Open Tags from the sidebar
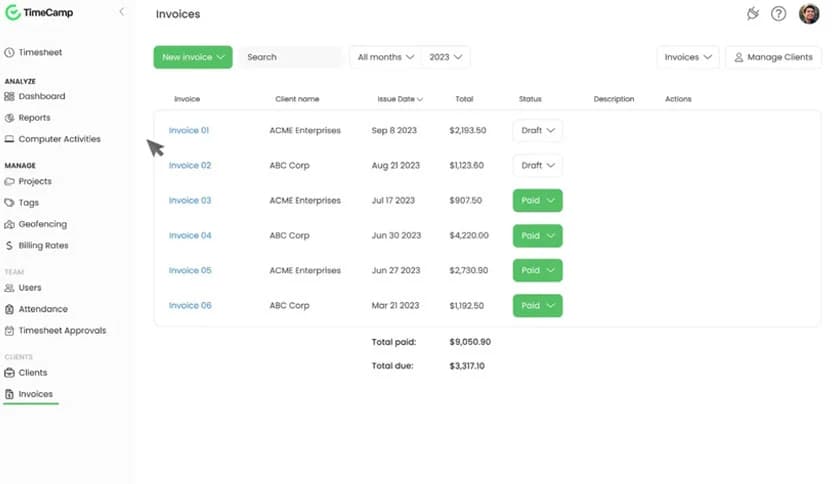This screenshot has width=836, height=484. (x=28, y=203)
